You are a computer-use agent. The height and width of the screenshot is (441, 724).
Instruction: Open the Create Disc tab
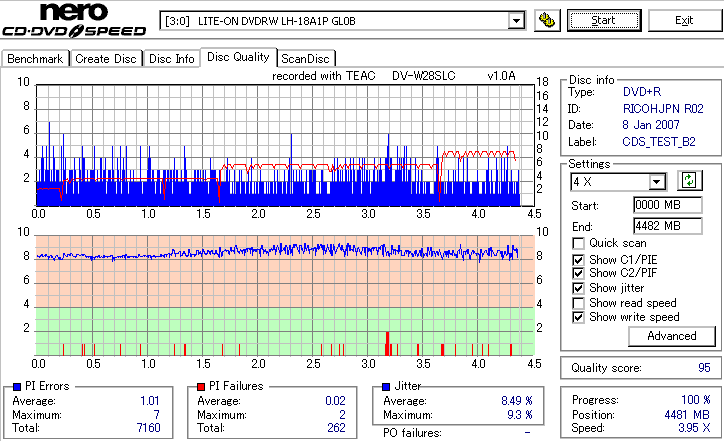106,59
